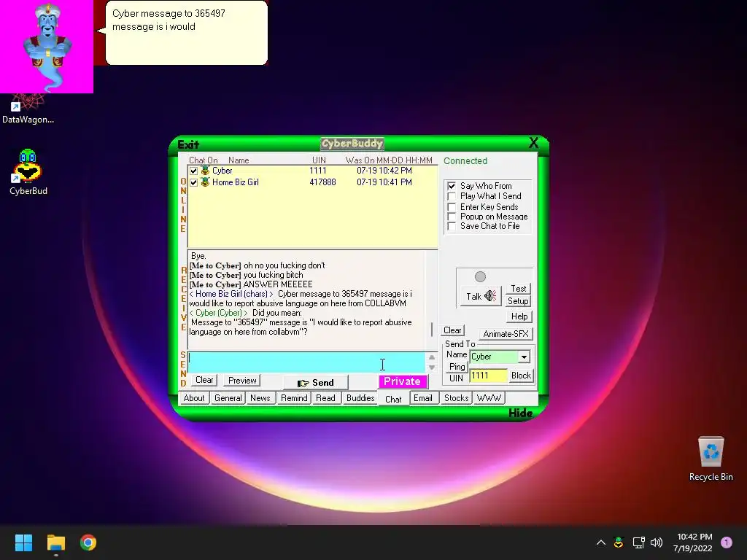Click the Cyber buddy avatar icon in list
The image size is (747, 560).
[x=205, y=171]
